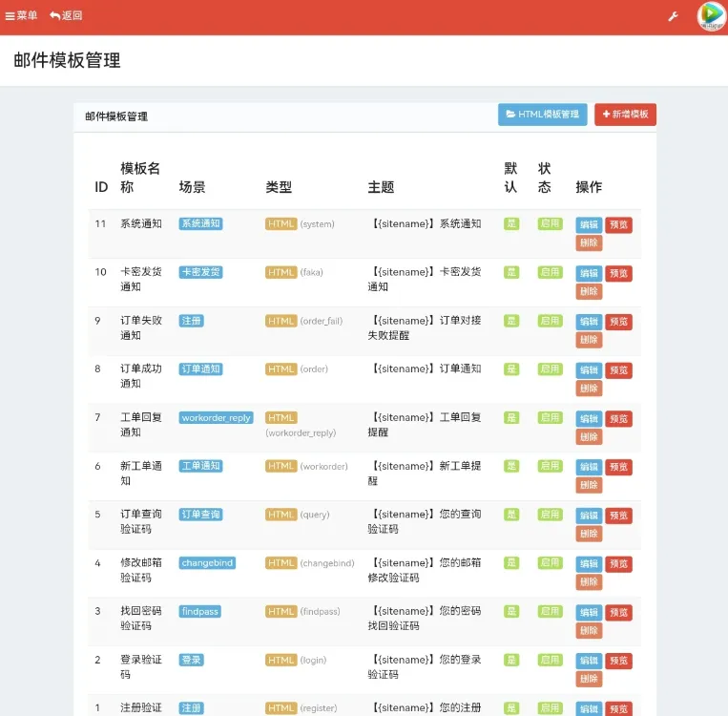Edit 找回密码验证码 template

point(589,612)
